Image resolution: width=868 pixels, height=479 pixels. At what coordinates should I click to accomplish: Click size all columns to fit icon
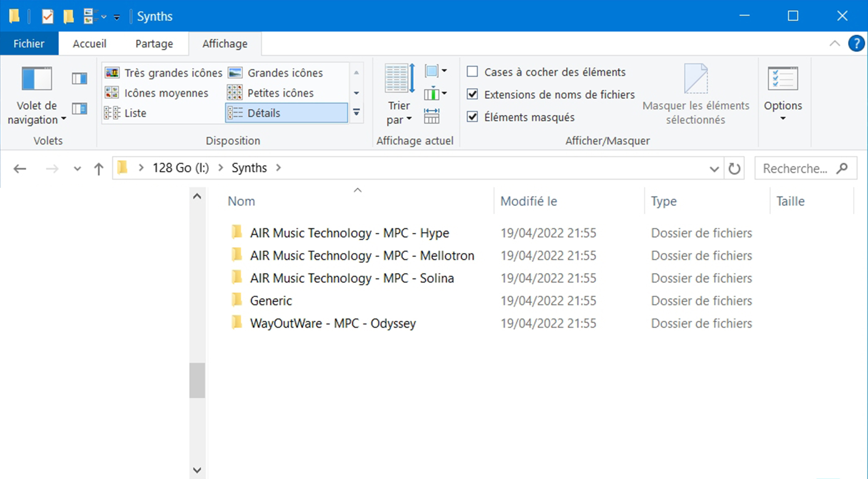432,116
